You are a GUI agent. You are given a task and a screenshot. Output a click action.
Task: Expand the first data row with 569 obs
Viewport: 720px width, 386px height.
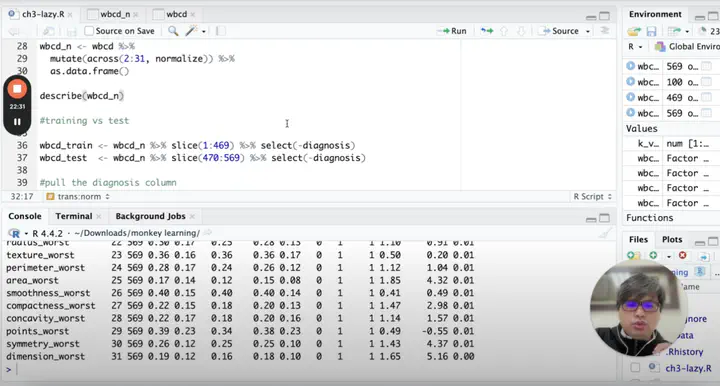630,66
